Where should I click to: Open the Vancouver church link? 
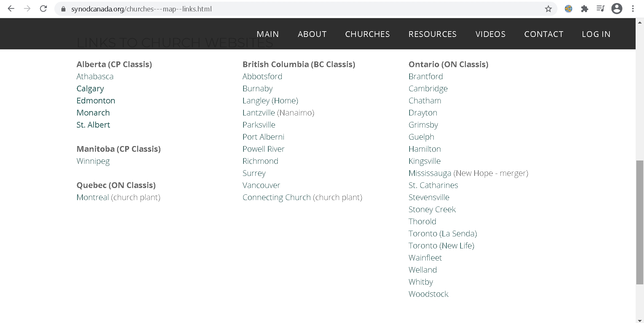coord(261,185)
